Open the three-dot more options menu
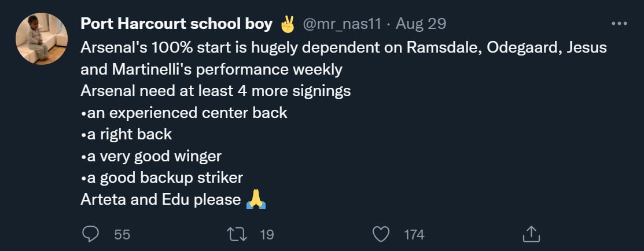The height and width of the screenshot is (251, 644). point(619,24)
